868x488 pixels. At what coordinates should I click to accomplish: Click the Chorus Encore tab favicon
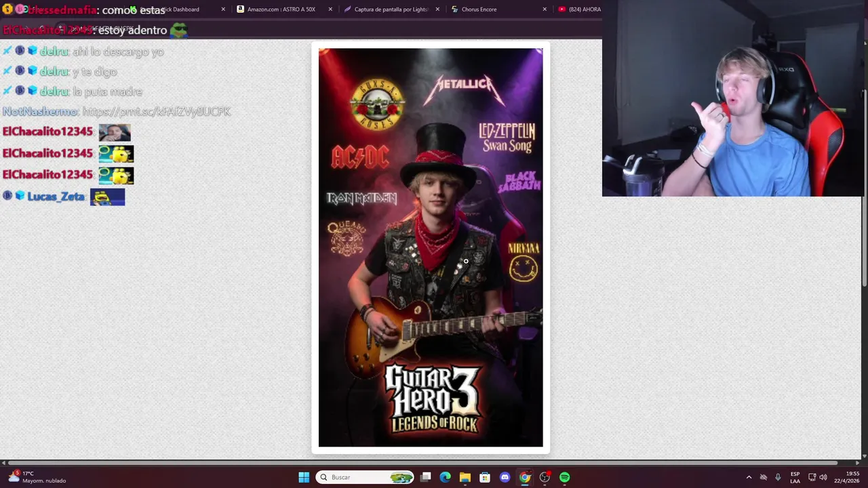[455, 9]
